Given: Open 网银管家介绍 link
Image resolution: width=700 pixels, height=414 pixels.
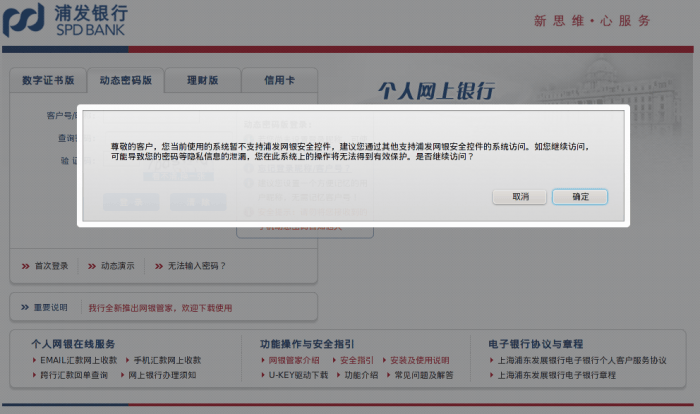Looking at the screenshot, I should 293,360.
